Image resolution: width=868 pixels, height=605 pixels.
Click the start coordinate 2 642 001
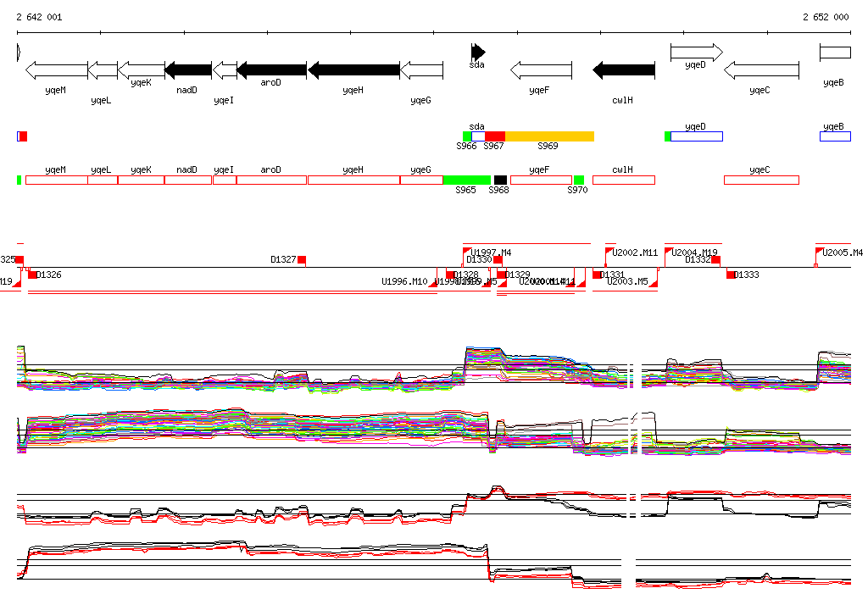tap(39, 17)
